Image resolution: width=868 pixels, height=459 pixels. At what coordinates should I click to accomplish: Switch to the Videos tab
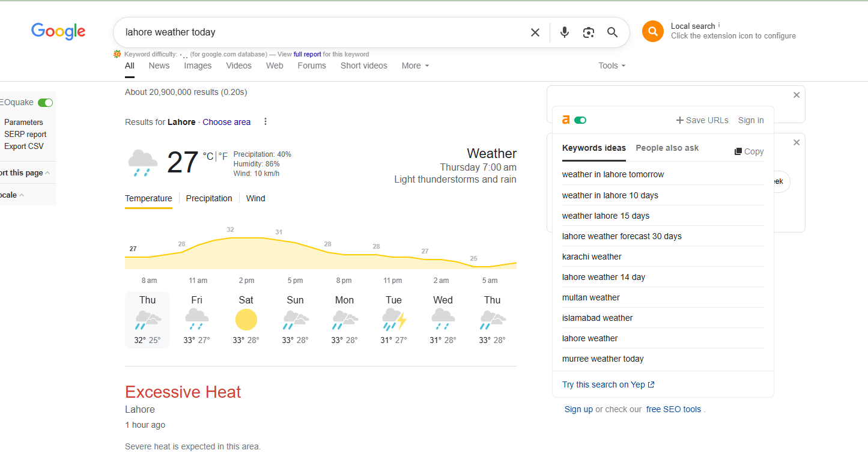(239, 65)
